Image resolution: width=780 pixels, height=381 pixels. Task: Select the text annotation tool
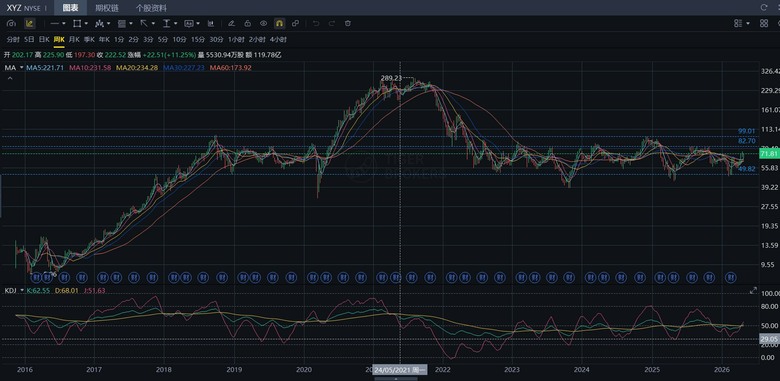[x=189, y=23]
